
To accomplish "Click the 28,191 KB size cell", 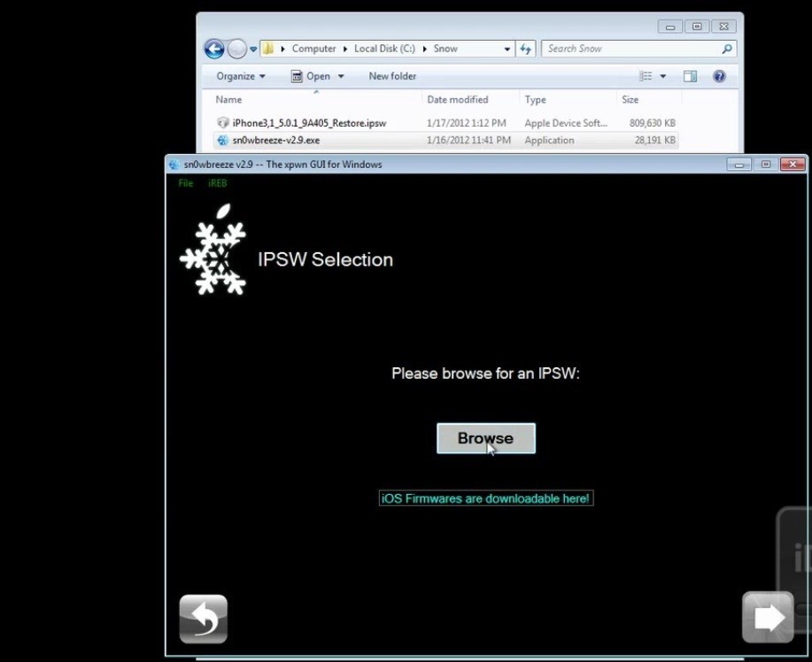I will pyautogui.click(x=655, y=140).
